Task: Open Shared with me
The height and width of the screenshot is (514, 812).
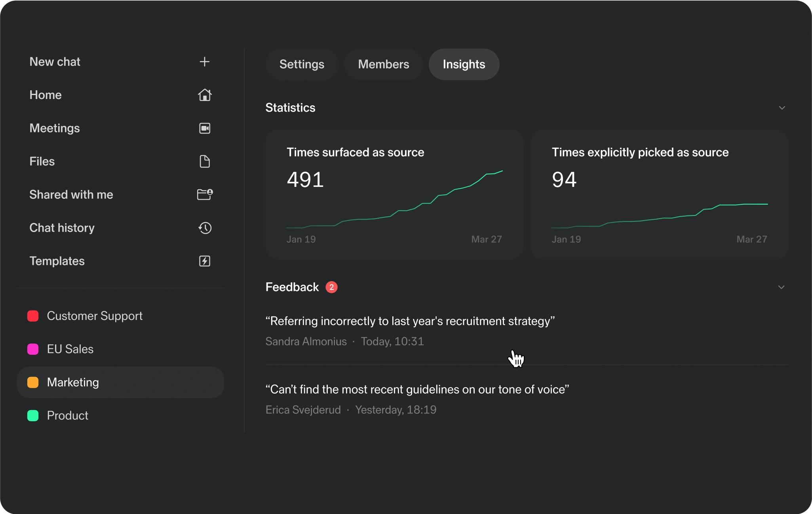Action: tap(70, 194)
